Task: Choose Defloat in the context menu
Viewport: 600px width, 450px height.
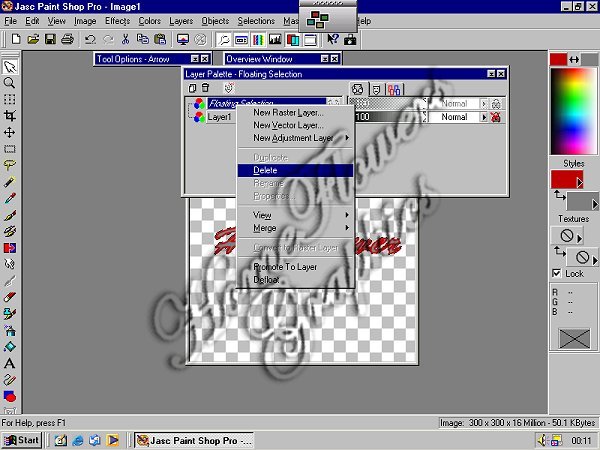Action: click(x=295, y=280)
